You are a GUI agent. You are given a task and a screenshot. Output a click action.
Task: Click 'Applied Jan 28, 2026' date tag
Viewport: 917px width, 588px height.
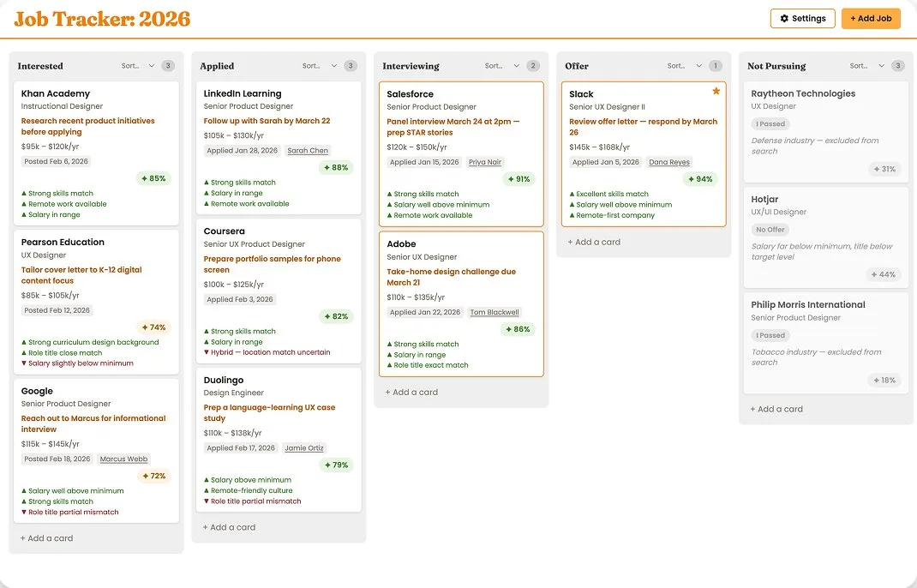tap(243, 150)
